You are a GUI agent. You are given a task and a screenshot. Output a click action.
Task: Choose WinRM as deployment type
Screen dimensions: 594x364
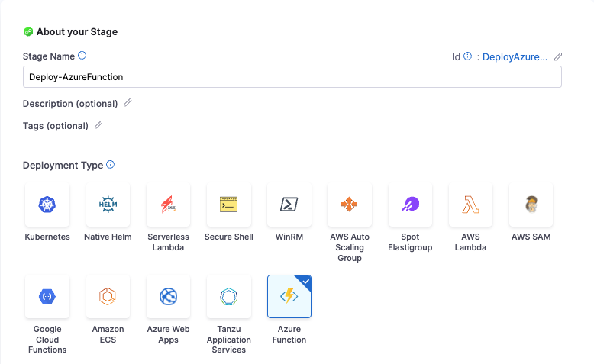[289, 205]
